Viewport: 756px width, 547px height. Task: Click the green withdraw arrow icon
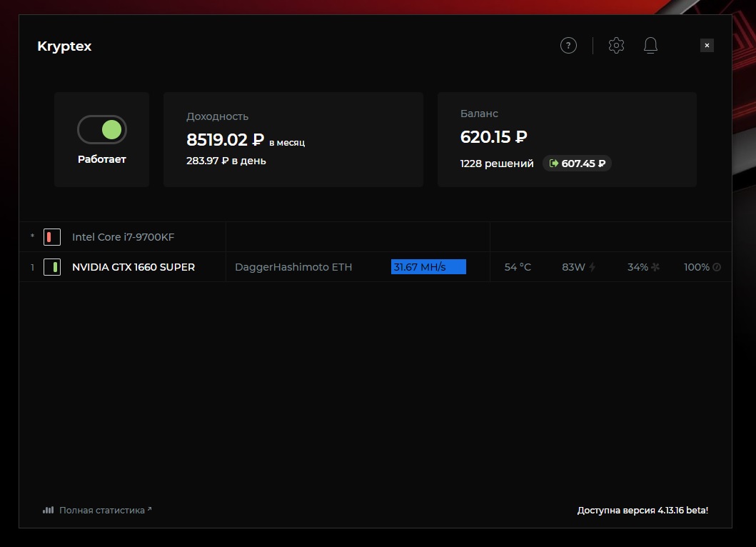click(x=553, y=164)
